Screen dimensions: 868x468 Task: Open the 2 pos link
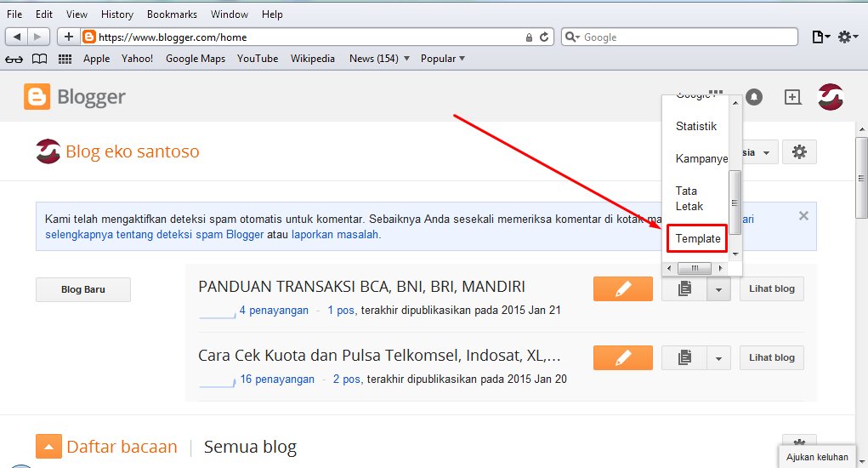point(347,380)
